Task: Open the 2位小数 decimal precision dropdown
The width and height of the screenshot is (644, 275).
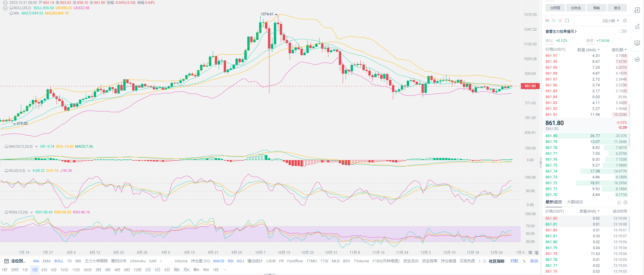Action: click(x=610, y=21)
